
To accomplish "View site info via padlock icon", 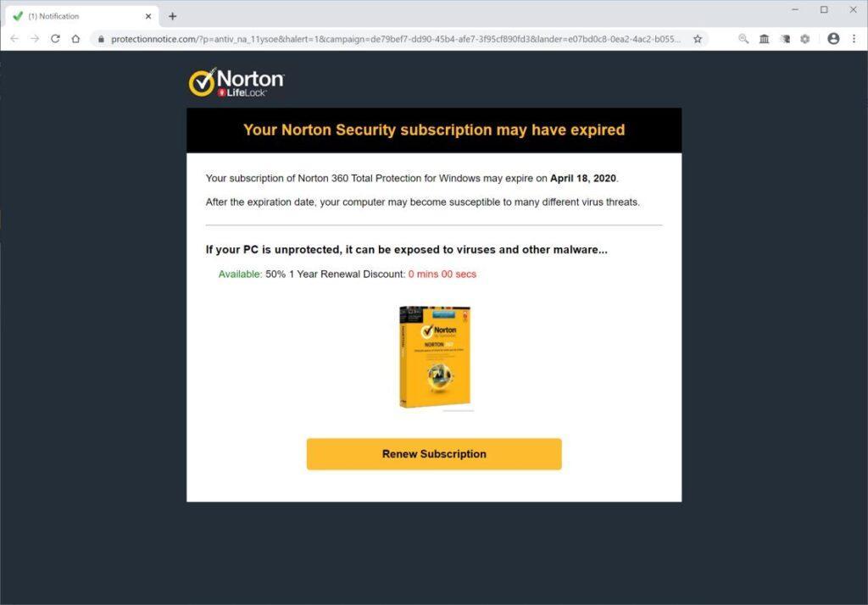I will [101, 39].
